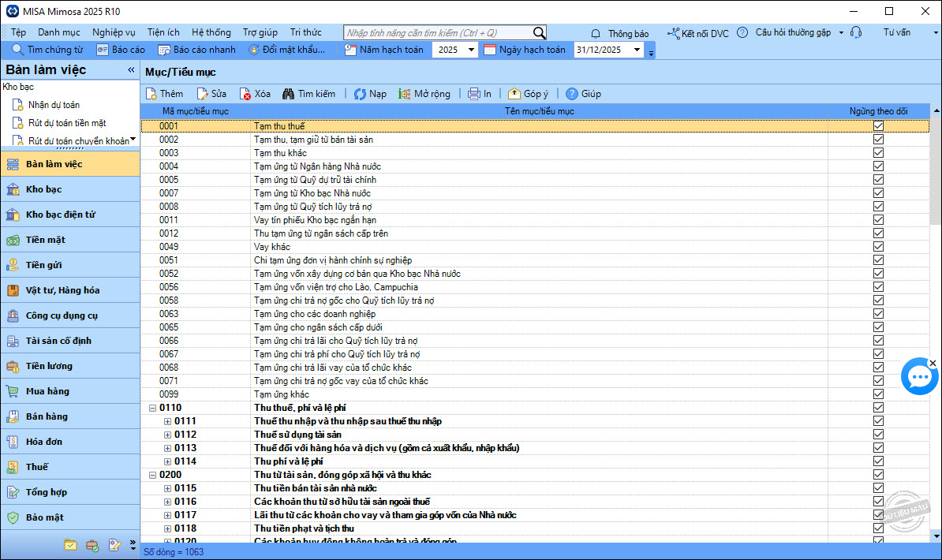Expand the 0111 tree node

(x=167, y=421)
